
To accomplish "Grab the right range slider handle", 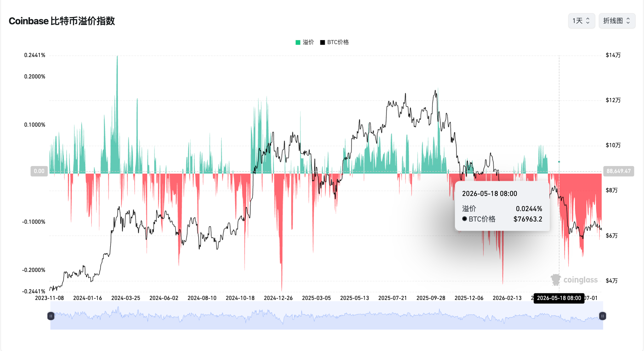I will (602, 316).
